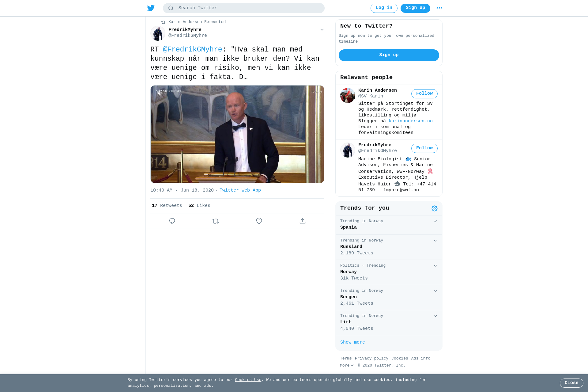588x392 pixels.
Task: Follow FredrikMyhre in Relevant people
Action: tap(424, 148)
